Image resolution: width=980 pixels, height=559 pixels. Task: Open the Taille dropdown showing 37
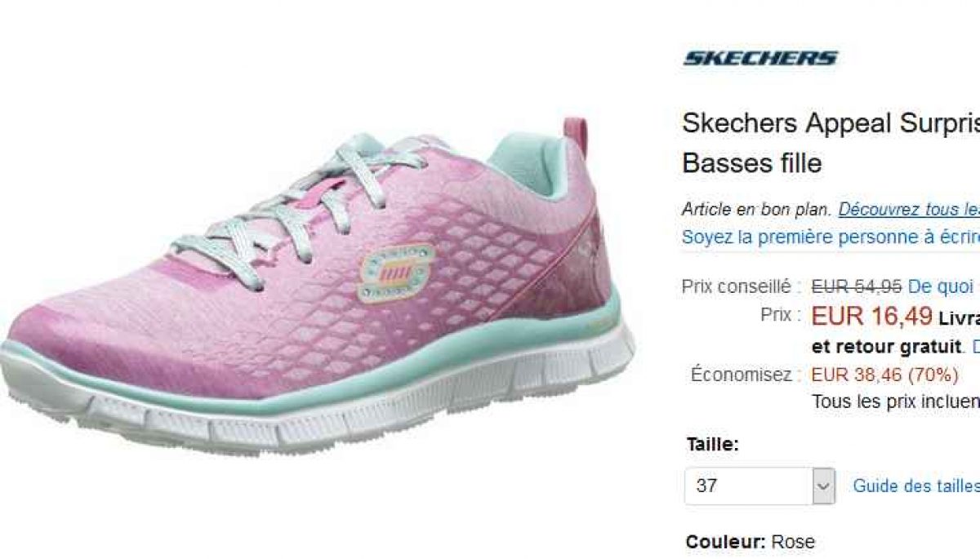759,486
